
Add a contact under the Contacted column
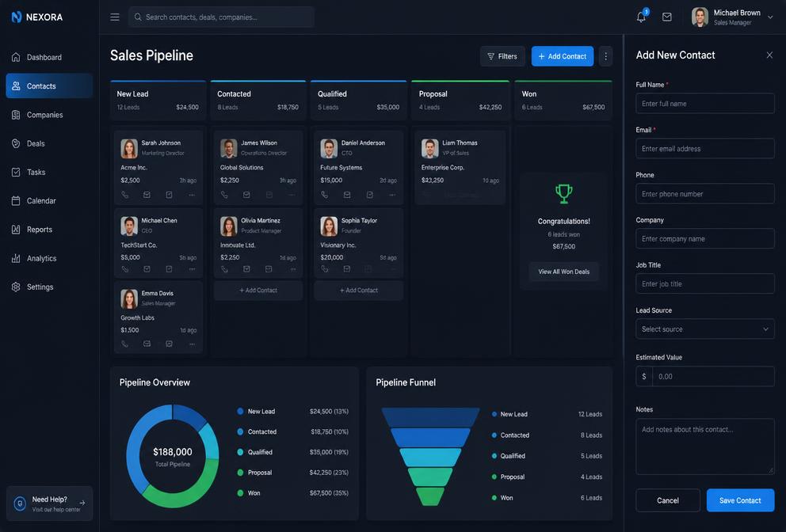258,290
